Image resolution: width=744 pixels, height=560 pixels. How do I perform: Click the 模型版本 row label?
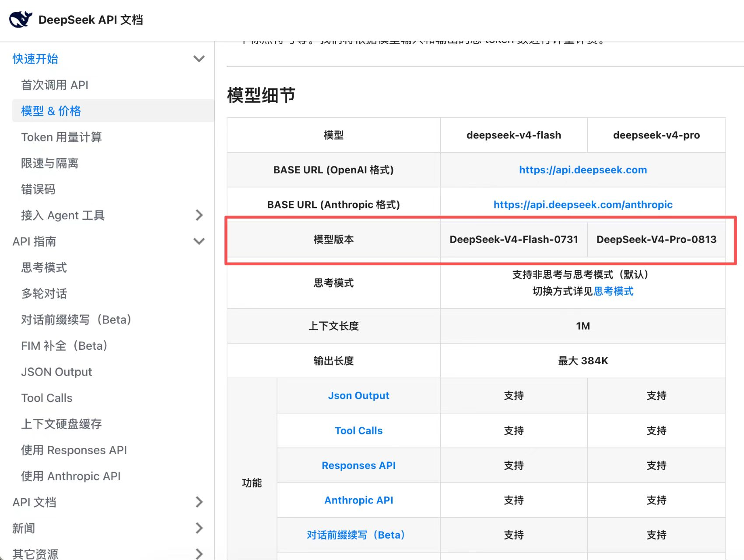point(333,239)
